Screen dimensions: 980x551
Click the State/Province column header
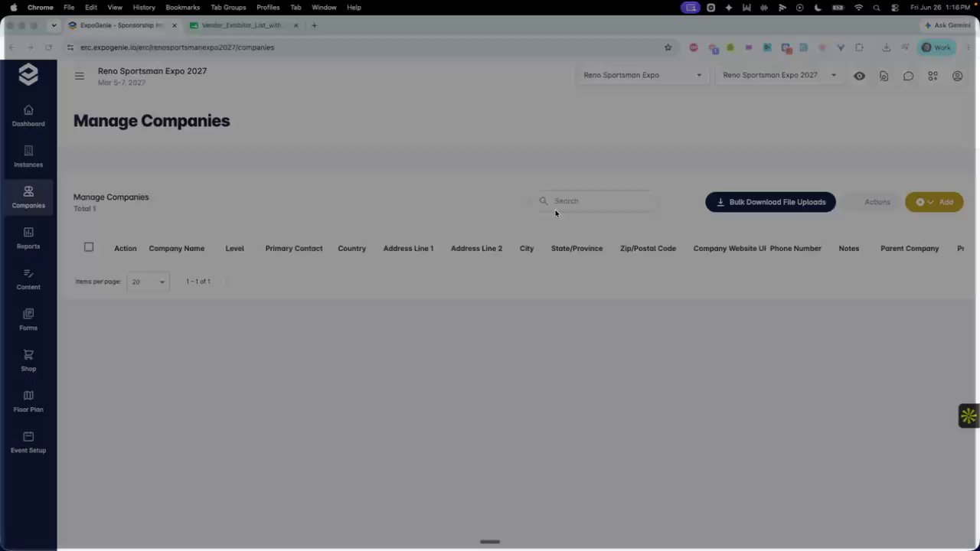577,248
